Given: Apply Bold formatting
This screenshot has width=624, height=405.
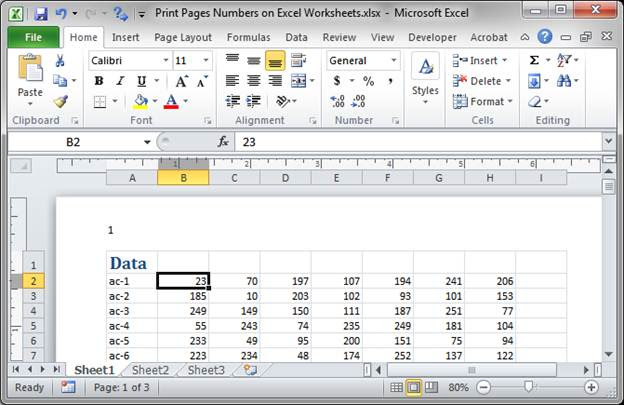Looking at the screenshot, I should coord(99,81).
